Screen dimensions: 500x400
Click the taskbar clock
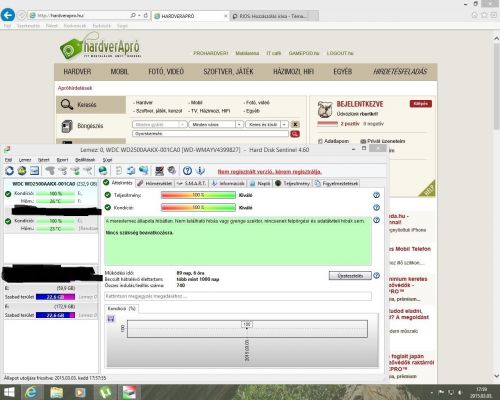click(481, 392)
